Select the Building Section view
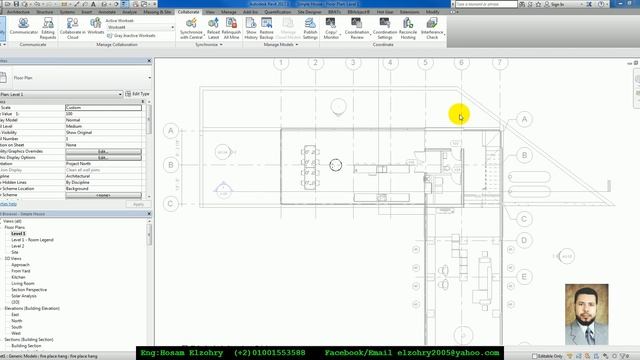 (27, 346)
